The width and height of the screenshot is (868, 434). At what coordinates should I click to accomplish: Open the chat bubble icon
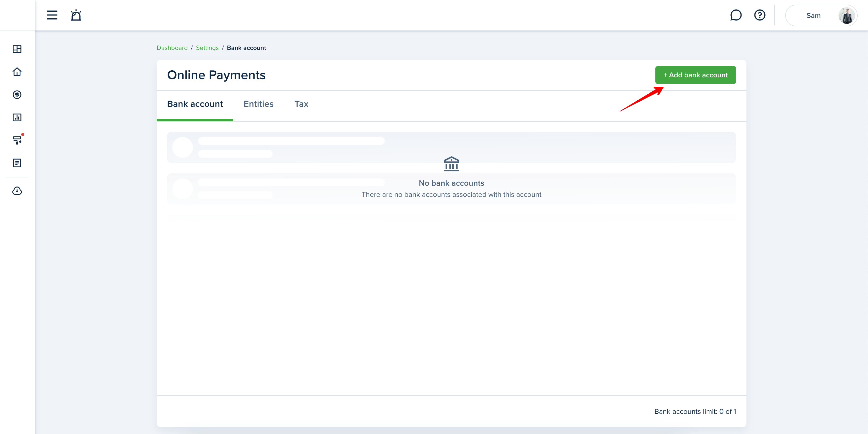(736, 15)
